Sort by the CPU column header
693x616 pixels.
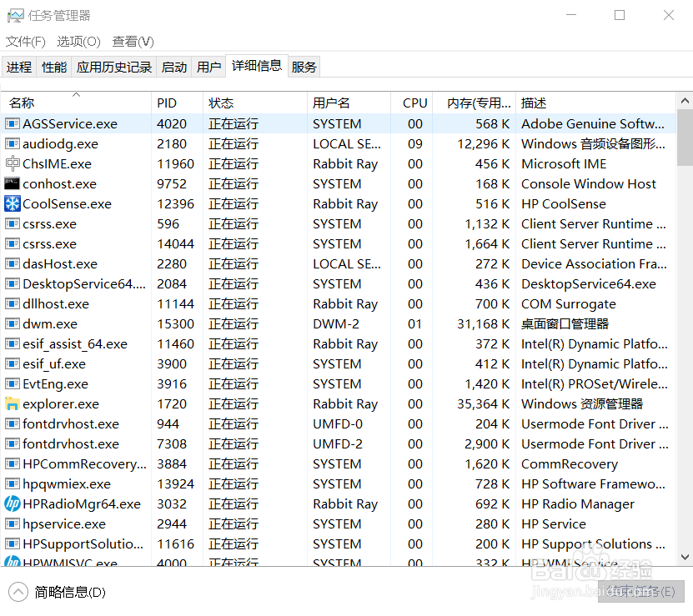click(x=411, y=103)
